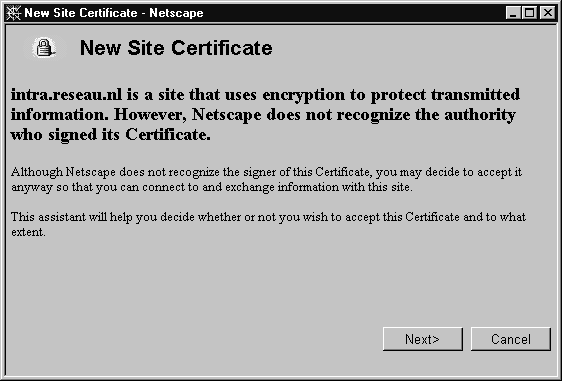The width and height of the screenshot is (563, 381).
Task: Click the padlock security icon
Action: [x=44, y=48]
